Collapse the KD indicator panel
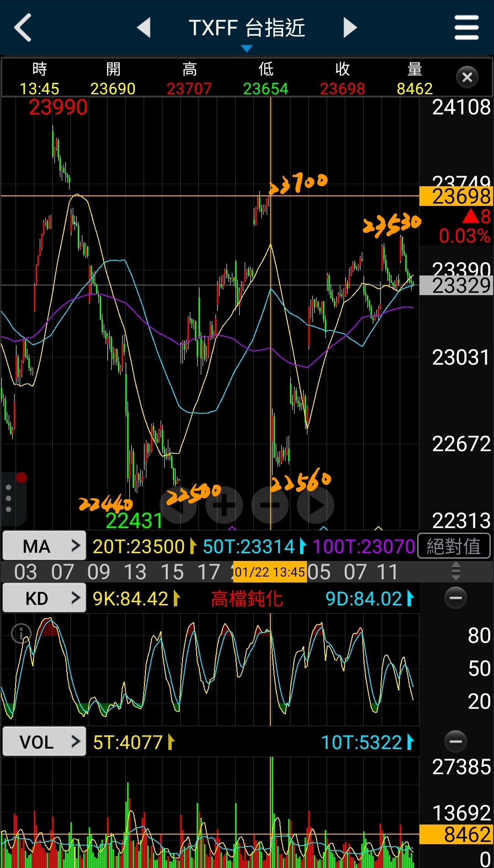 456,598
